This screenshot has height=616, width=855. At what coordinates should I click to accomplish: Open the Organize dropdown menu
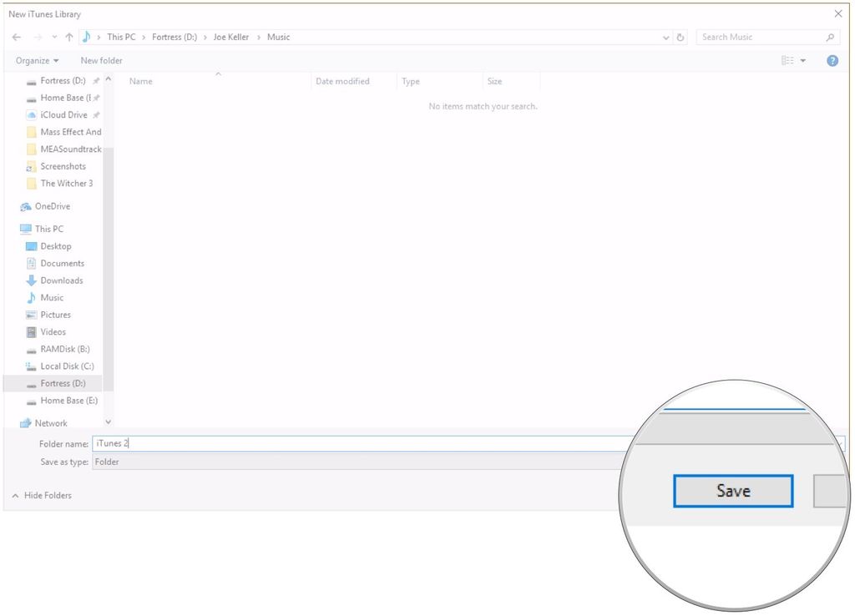[x=37, y=60]
